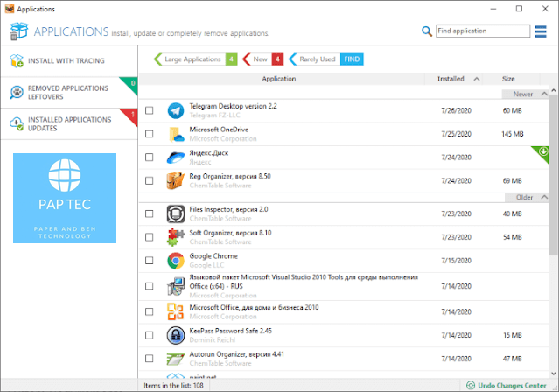The width and height of the screenshot is (559, 392).
Task: Check the Microsoft OneDrive checkbox
Action: point(150,134)
